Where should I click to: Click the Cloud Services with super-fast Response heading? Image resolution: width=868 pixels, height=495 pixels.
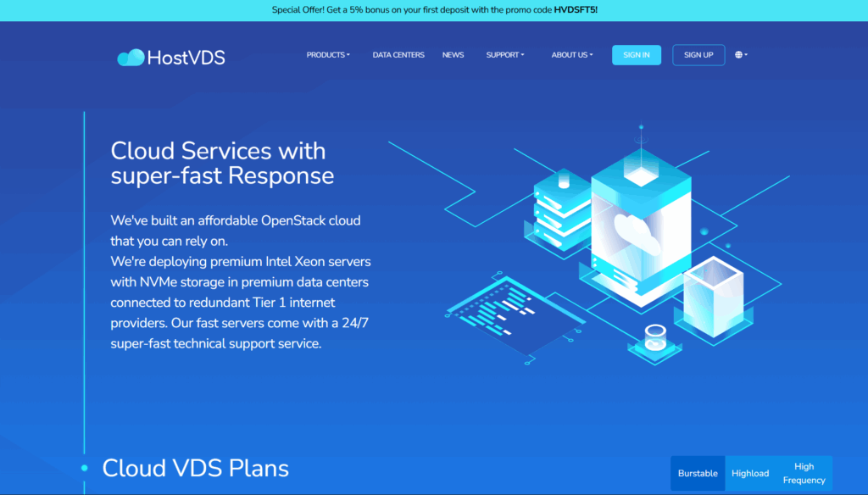(x=222, y=163)
